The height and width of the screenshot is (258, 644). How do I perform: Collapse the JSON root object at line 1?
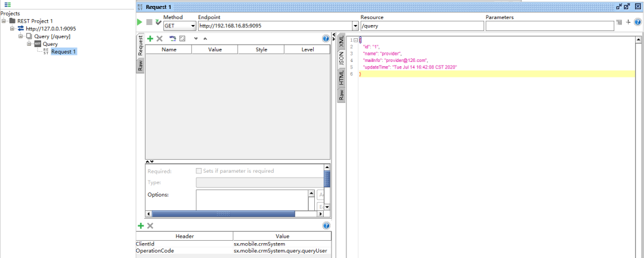355,40
